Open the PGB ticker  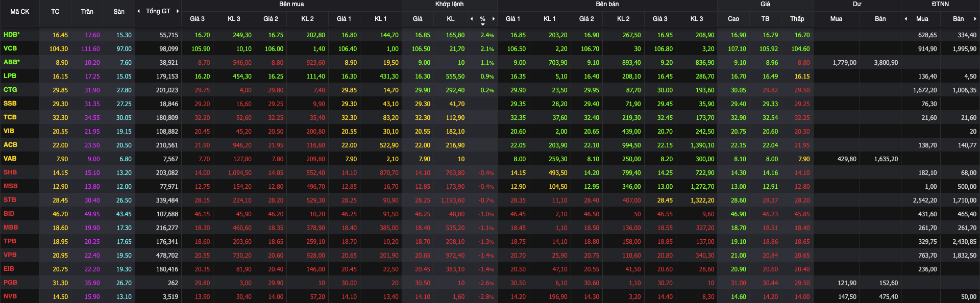pyautogui.click(x=11, y=283)
